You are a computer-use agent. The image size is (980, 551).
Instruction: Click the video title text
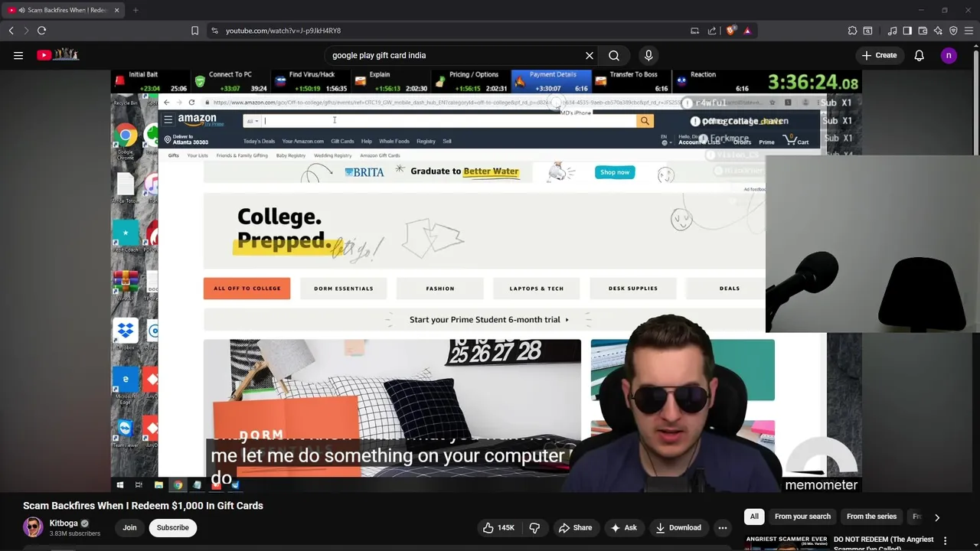pos(143,506)
